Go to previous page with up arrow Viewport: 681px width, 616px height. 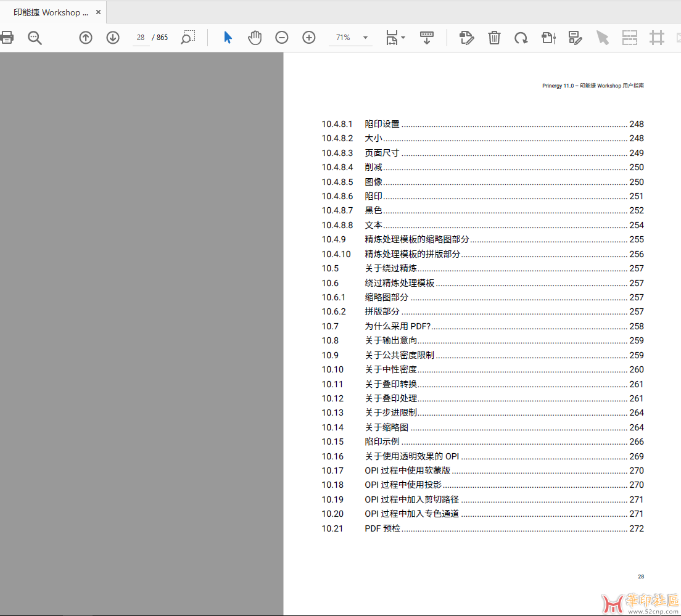click(86, 38)
